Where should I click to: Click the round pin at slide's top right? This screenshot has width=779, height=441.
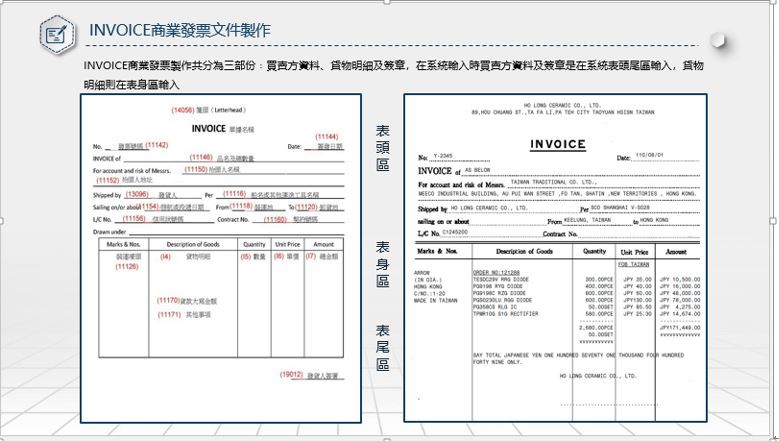[x=718, y=39]
